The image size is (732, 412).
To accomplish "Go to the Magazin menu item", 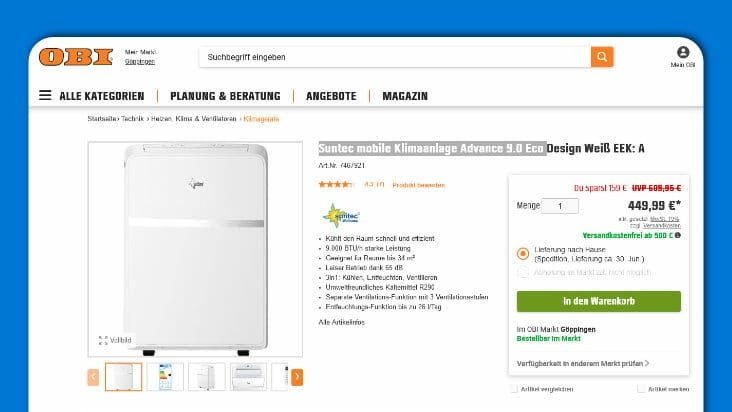I will 405,96.
